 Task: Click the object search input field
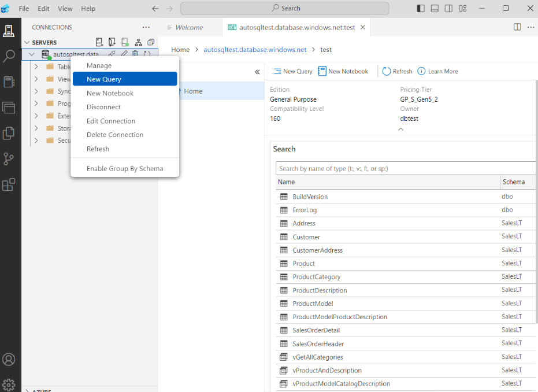[405, 168]
